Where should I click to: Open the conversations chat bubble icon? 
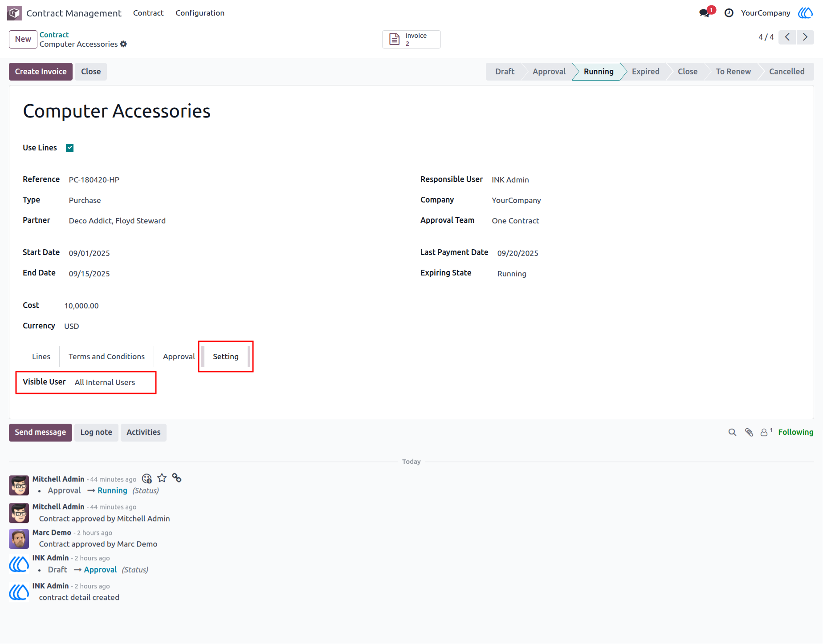(x=705, y=13)
